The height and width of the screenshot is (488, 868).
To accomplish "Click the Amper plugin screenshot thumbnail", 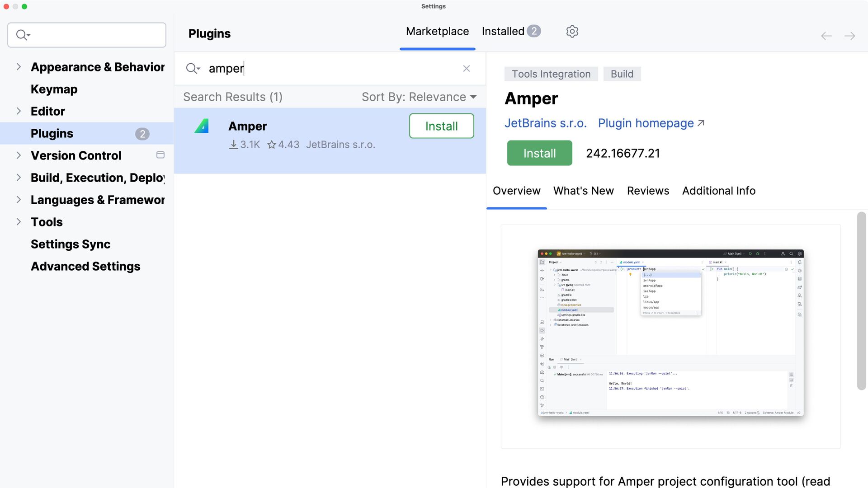I will 670,333.
